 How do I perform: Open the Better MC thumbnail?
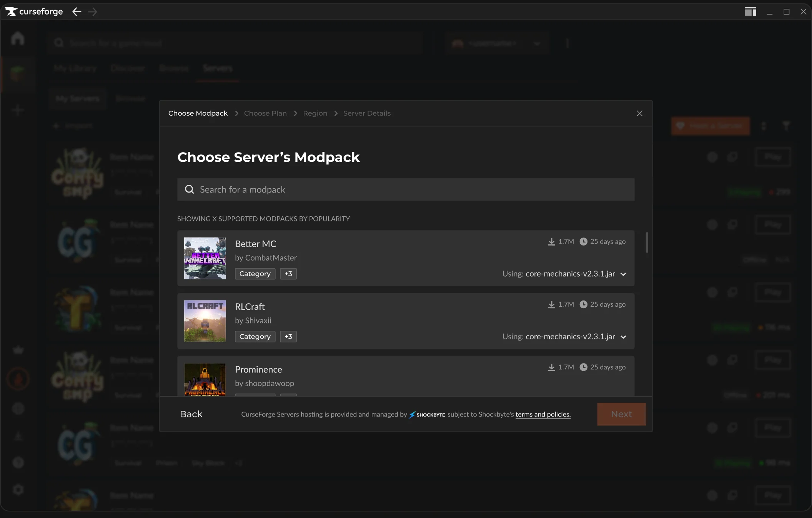click(205, 258)
